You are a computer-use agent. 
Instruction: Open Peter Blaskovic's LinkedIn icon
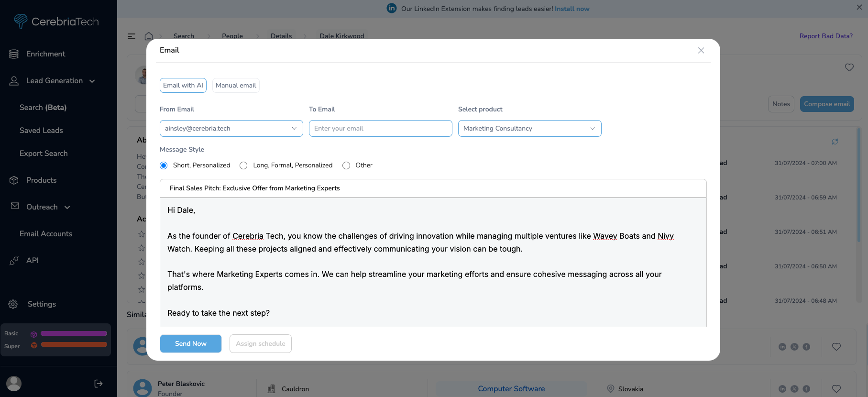pos(782,389)
